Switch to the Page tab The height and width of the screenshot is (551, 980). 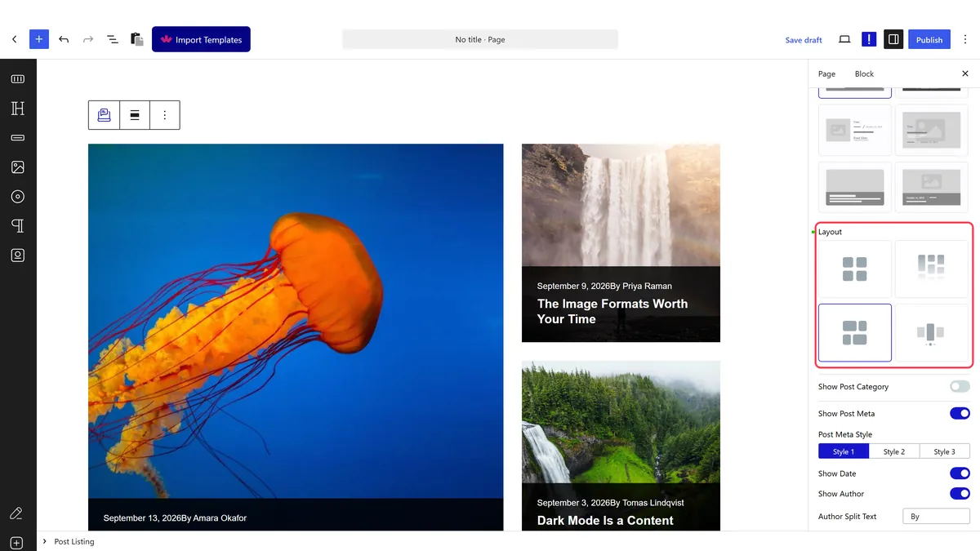pos(826,73)
